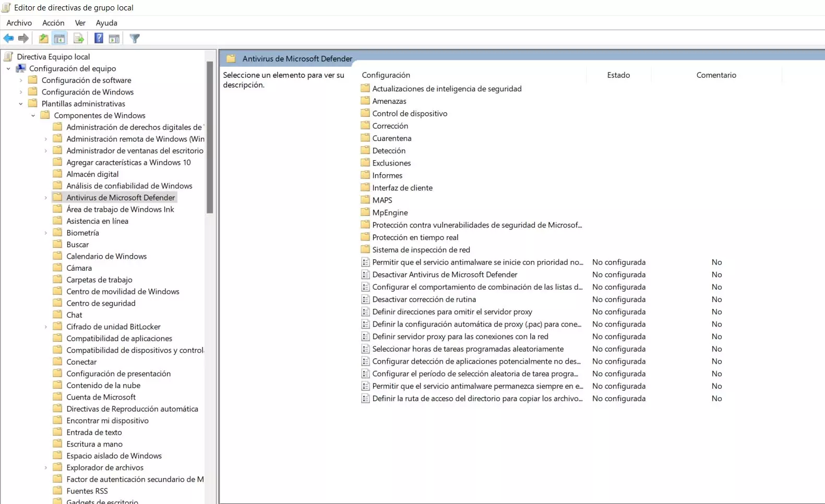Click the Up one level folder icon

point(44,38)
